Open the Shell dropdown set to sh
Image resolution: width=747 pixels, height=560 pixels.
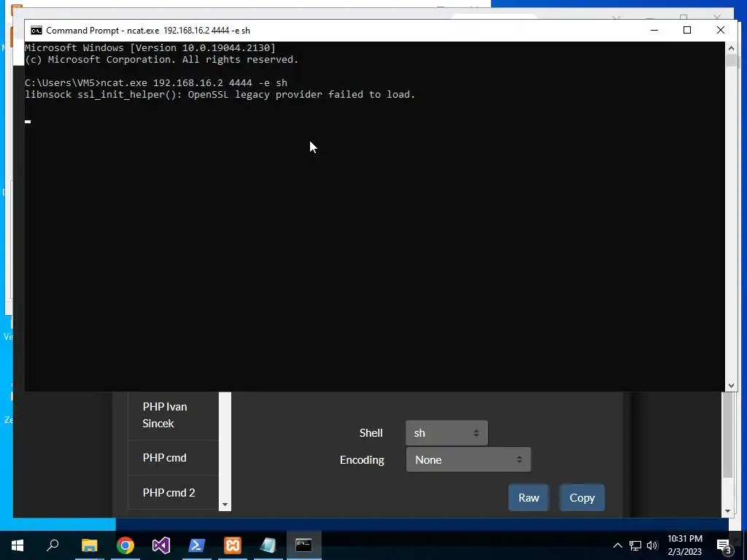(446, 433)
